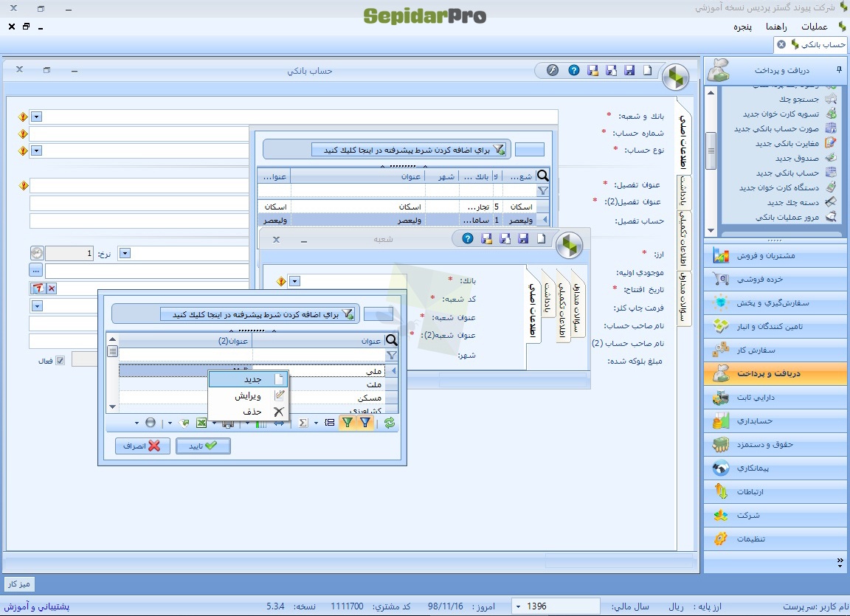Click the calendar icon in date field

click(38, 288)
